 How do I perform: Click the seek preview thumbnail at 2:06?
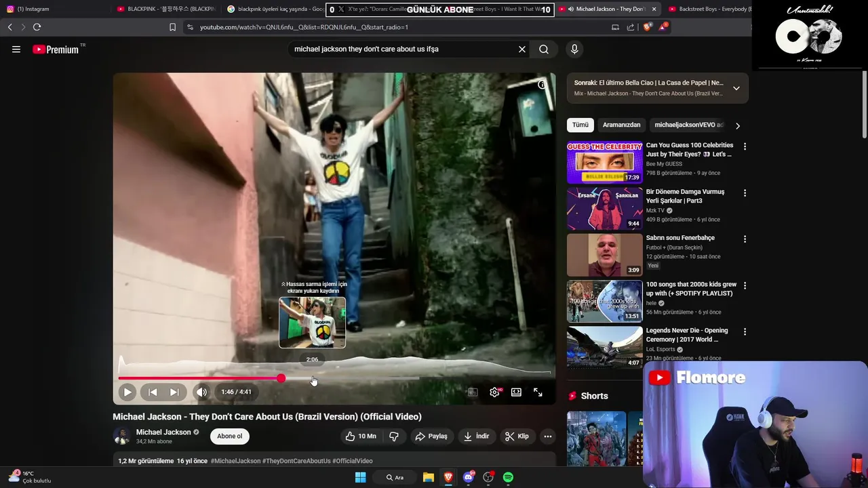[312, 323]
